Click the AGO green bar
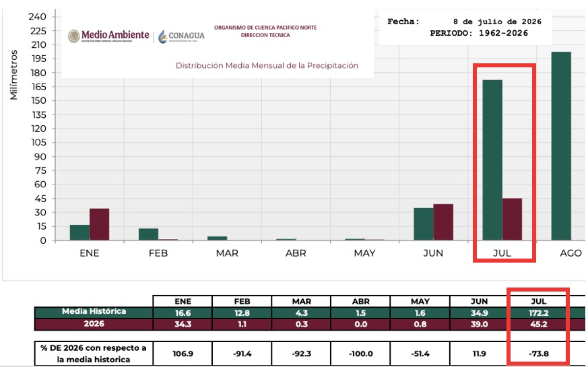 click(561, 146)
